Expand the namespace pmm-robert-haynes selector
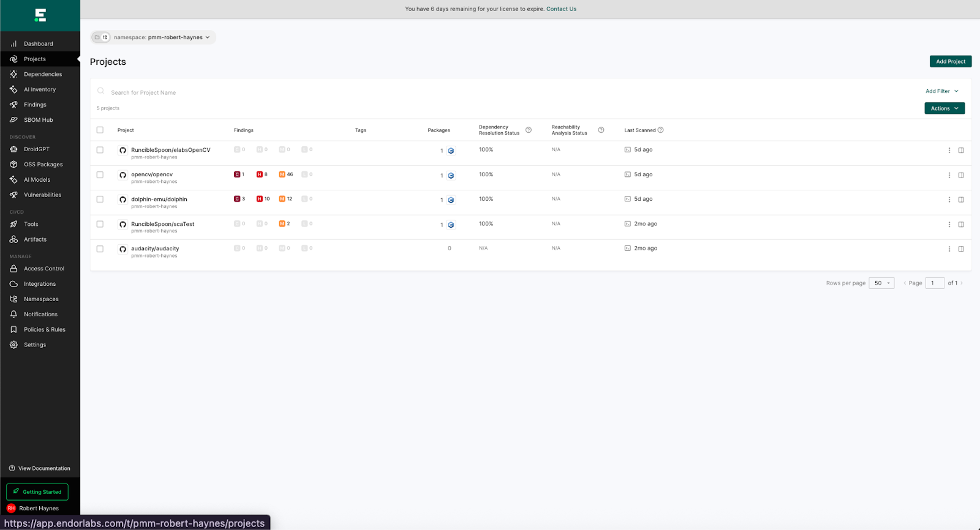Viewport: 980px width, 530px height. [162, 37]
